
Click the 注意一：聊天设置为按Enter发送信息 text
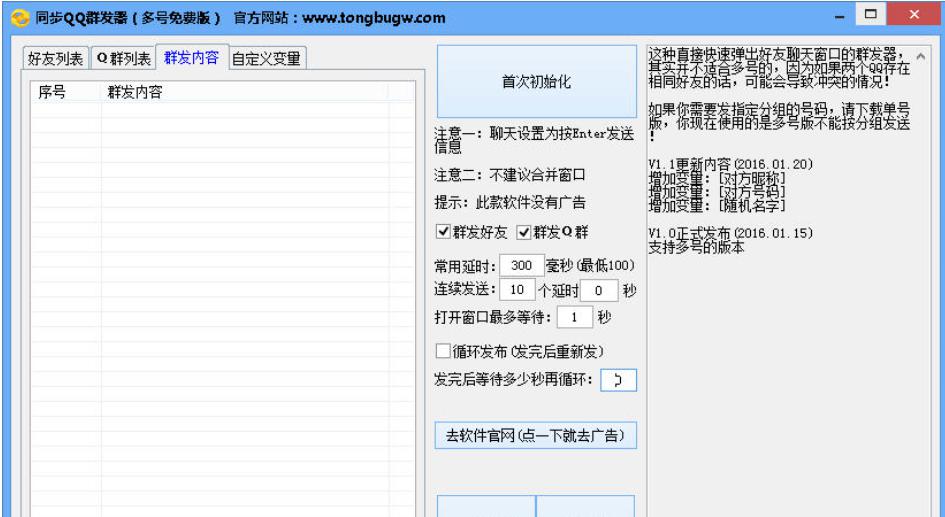click(x=535, y=140)
